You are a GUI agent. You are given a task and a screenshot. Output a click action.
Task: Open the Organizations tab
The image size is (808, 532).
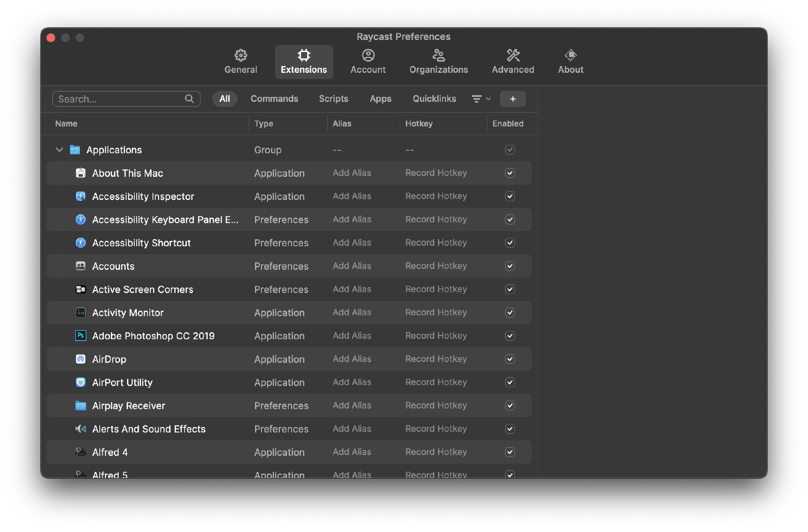(x=439, y=62)
